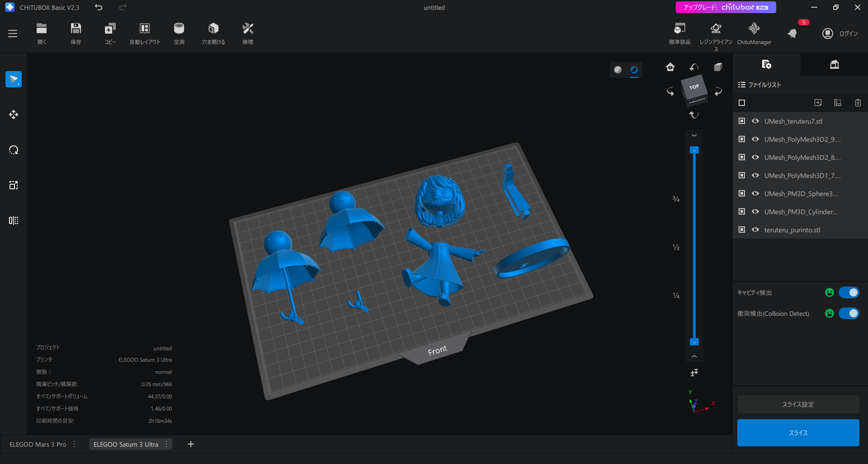Hide teruteru_purinto.stl with its eye icon
This screenshot has width=868, height=464.
tap(756, 230)
